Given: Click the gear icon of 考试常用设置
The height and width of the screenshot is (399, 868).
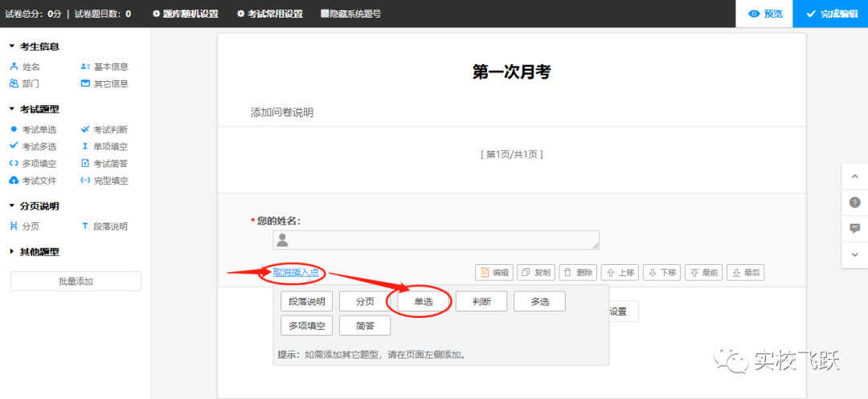Looking at the screenshot, I should [x=241, y=14].
